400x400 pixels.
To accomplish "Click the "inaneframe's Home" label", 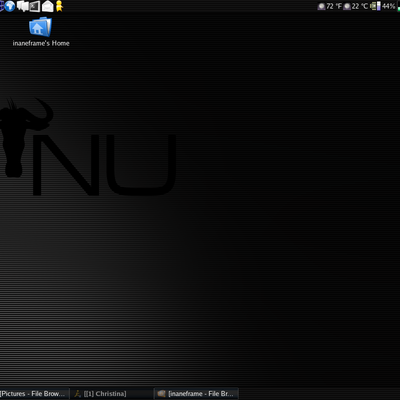I will [41, 43].
